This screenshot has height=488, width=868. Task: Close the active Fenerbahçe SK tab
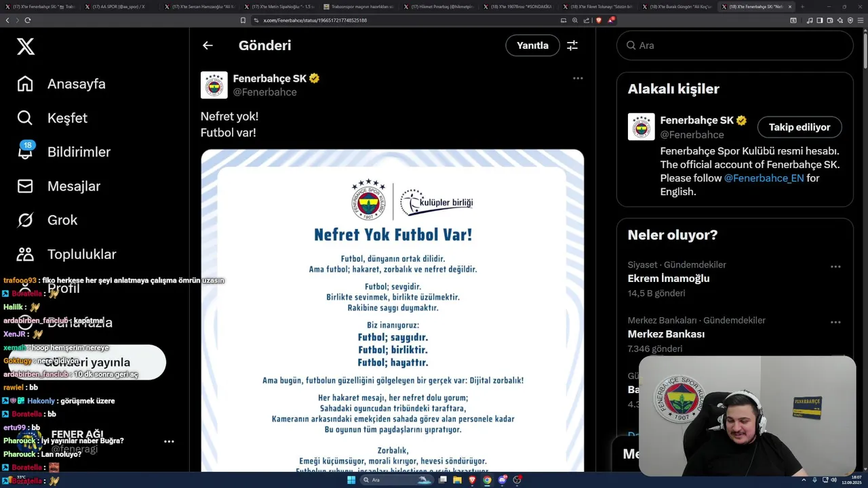tap(789, 7)
